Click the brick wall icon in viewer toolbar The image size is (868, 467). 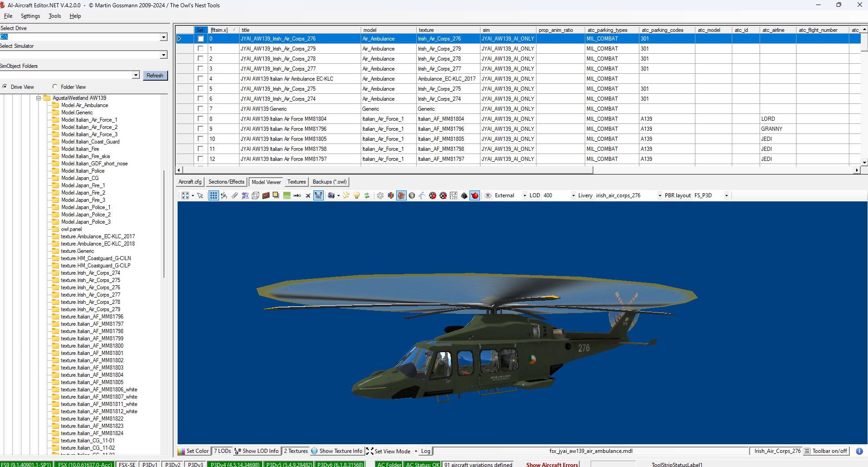coord(266,195)
